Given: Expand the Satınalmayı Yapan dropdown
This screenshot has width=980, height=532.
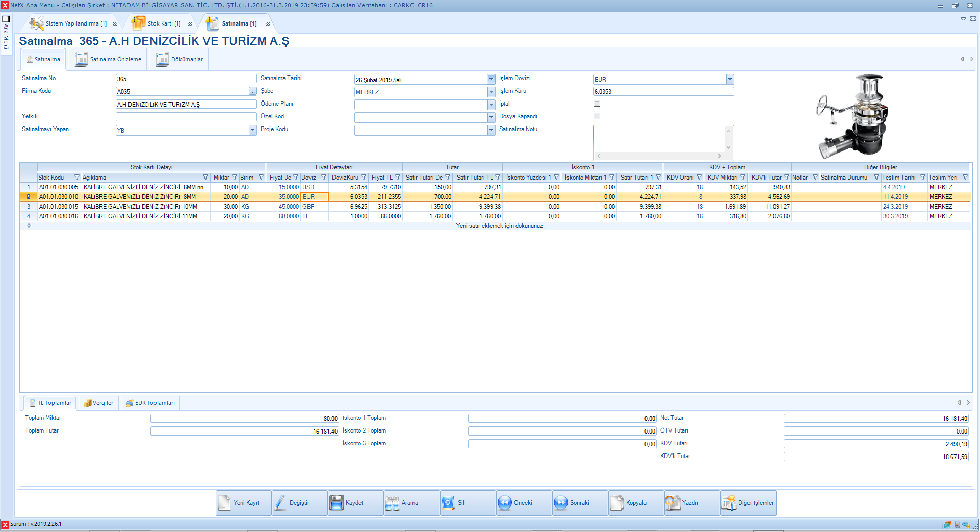Looking at the screenshot, I should pyautogui.click(x=252, y=130).
